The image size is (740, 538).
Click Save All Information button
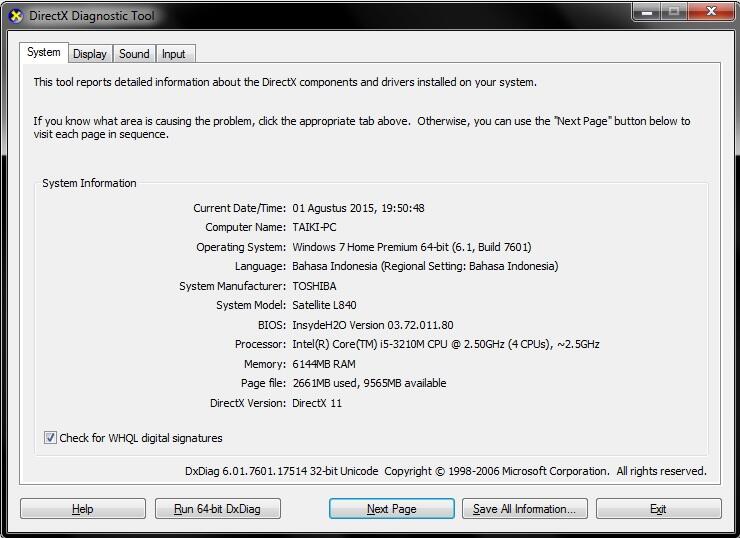click(x=525, y=509)
